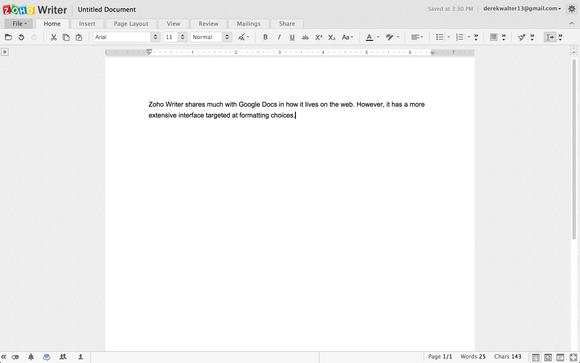Collapse the ribbon with the chevron

[572, 23]
